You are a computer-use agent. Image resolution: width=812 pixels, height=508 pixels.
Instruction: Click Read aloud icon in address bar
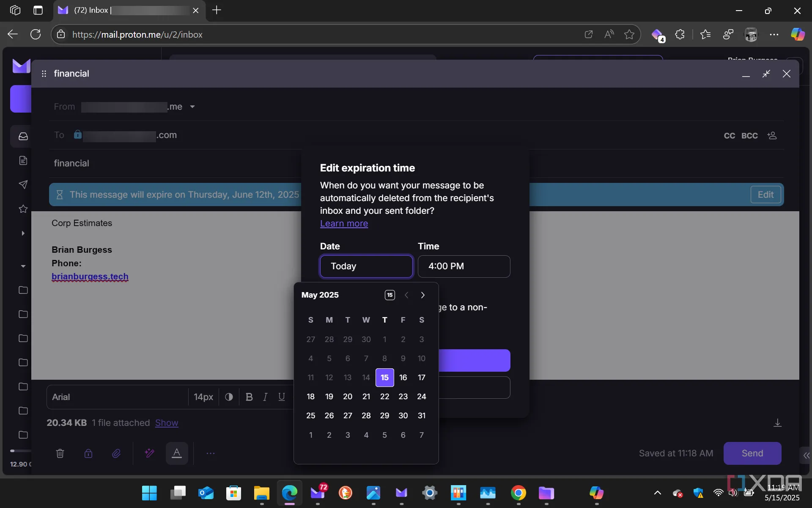point(609,34)
